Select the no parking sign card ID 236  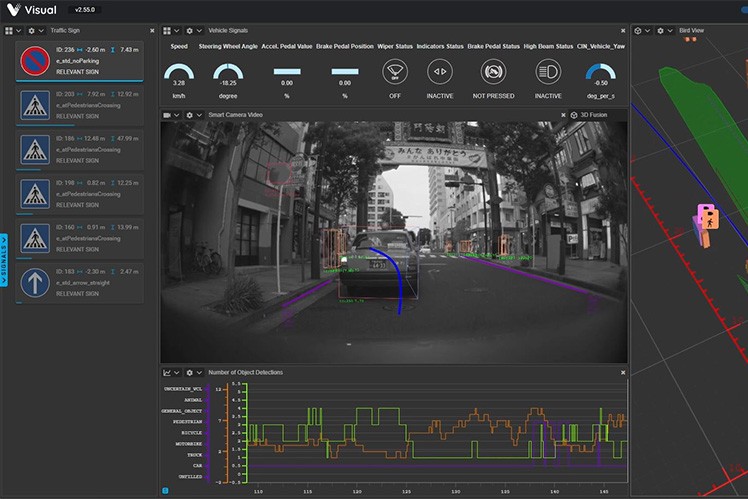79,61
